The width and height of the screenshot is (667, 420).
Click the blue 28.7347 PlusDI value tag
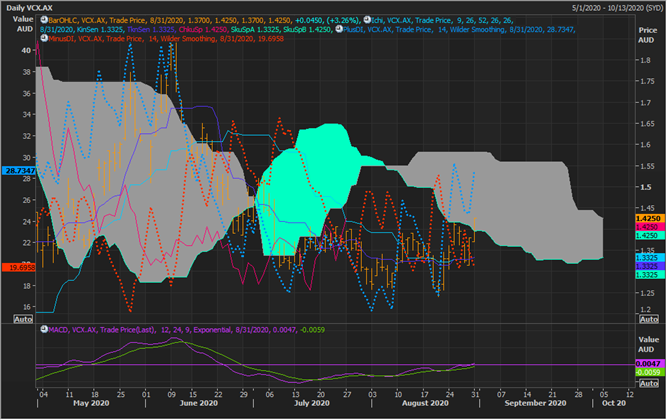[19, 171]
